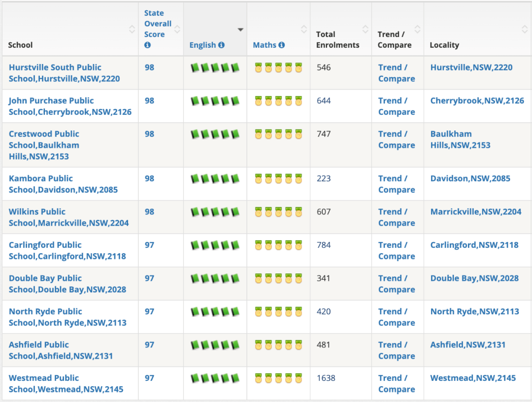Viewport: 532px width, 402px height.
Task: Sort by the Maths column header
Action: click(x=265, y=45)
